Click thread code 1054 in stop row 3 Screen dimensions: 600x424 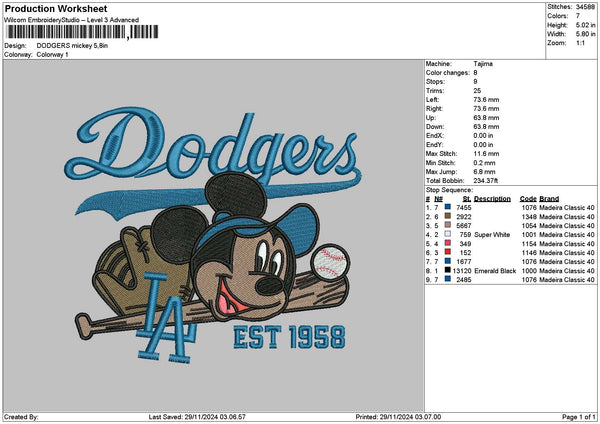tap(529, 225)
